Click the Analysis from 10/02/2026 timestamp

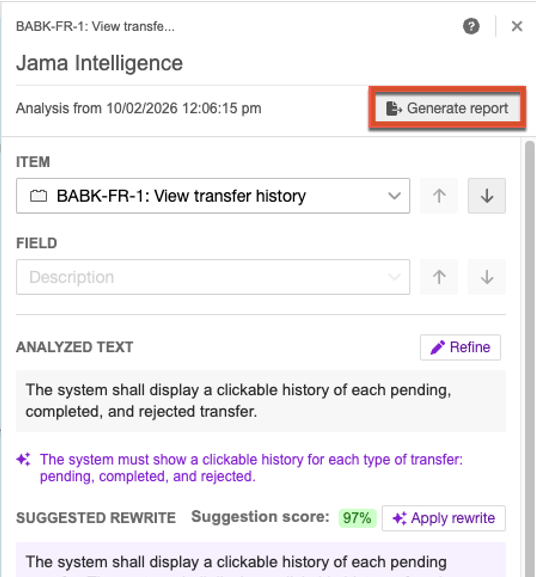click(x=139, y=109)
